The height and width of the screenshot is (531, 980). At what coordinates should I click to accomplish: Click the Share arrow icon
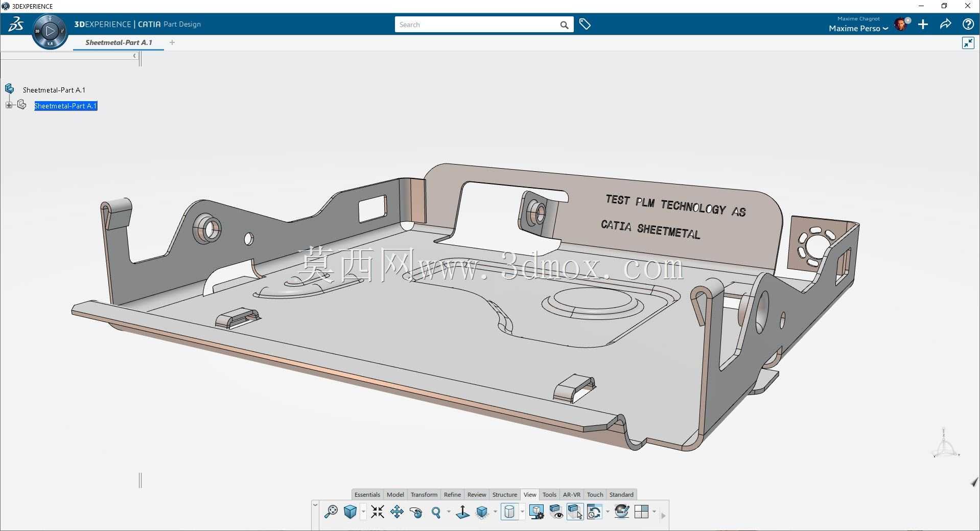pos(945,24)
